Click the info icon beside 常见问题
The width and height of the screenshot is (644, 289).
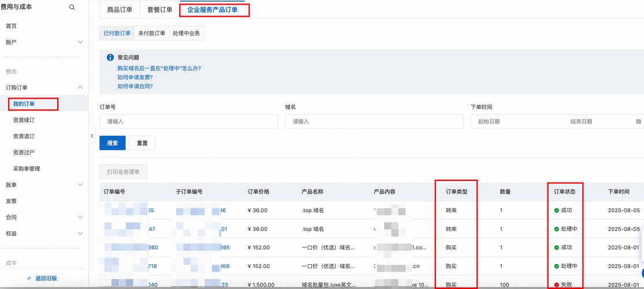tap(110, 57)
